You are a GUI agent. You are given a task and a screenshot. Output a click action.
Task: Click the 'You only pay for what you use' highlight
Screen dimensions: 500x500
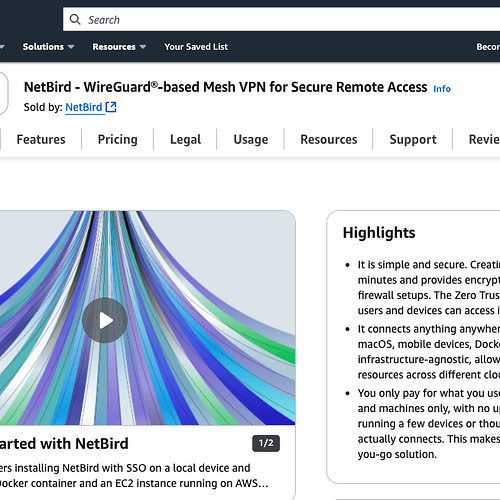coord(429,424)
